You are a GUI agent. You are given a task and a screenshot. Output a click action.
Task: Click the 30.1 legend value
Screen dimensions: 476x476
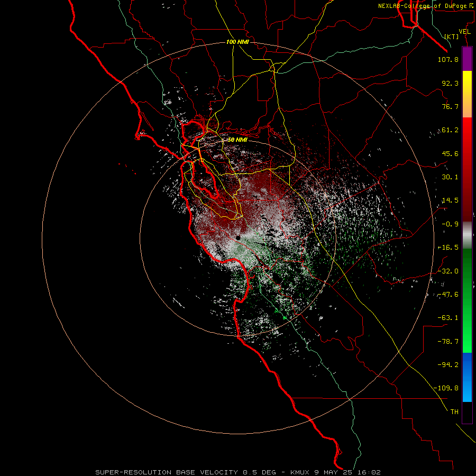pos(450,177)
